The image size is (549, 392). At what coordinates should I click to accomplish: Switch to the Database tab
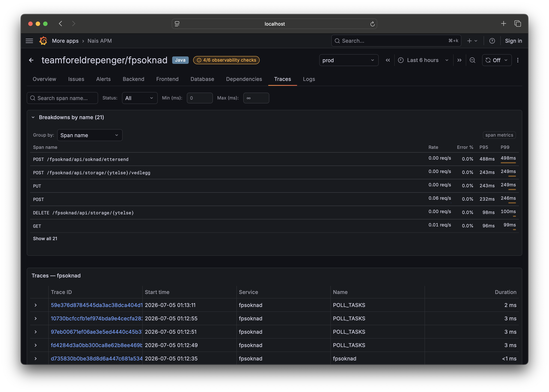(x=202, y=79)
